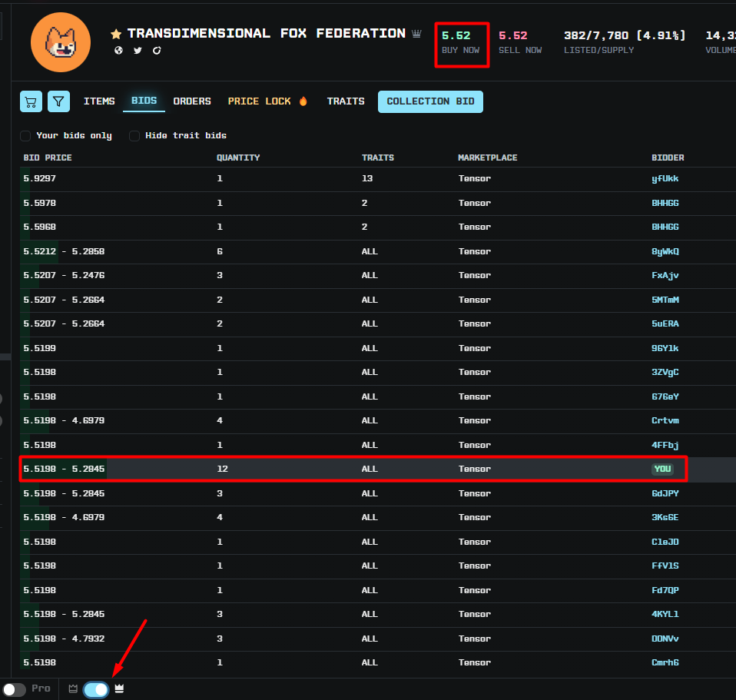The height and width of the screenshot is (700, 736).
Task: Click the crown icon beside collection name
Action: point(416,34)
